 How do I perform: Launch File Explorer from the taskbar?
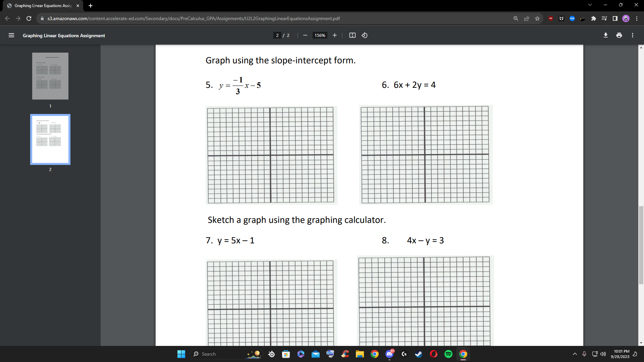click(360, 354)
